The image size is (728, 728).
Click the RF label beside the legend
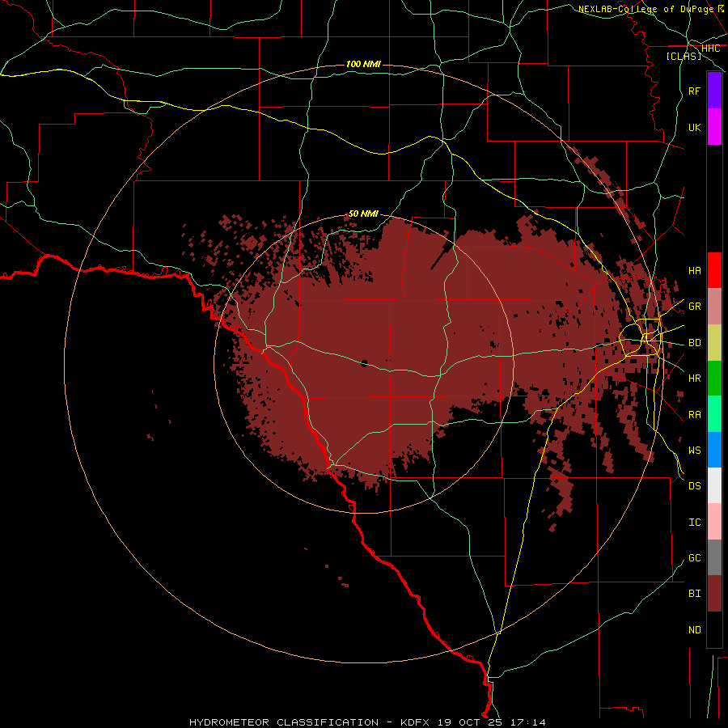pyautogui.click(x=694, y=91)
